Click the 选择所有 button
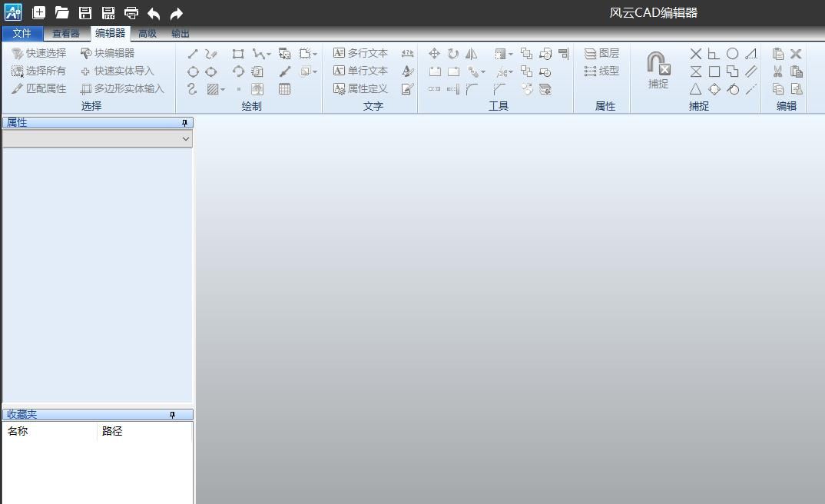 click(39, 71)
